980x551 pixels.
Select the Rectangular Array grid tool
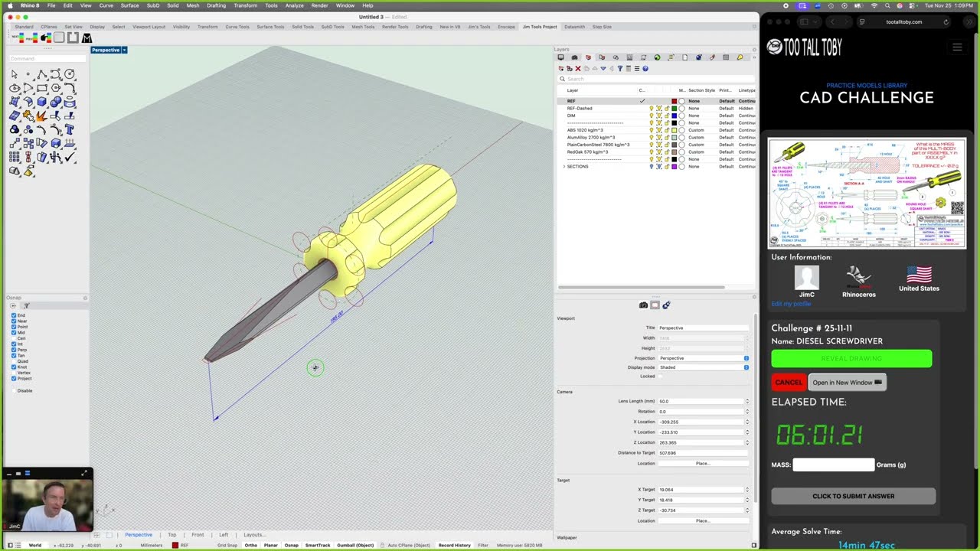point(15,157)
